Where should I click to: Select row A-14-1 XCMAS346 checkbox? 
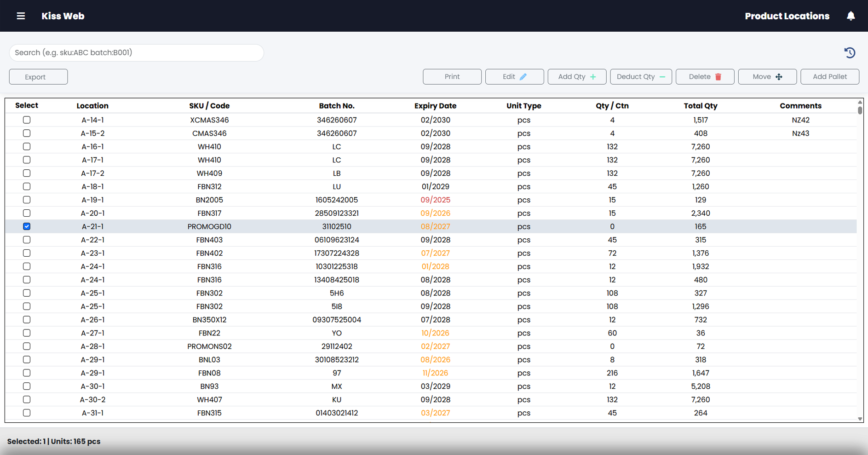(27, 120)
